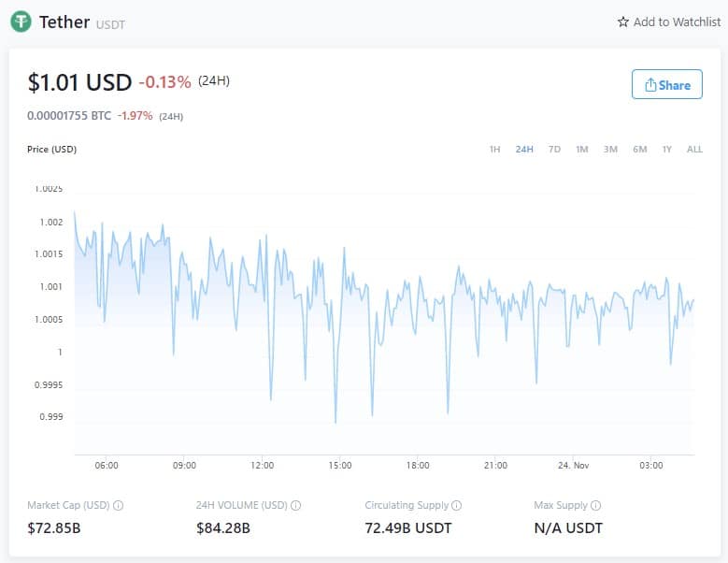Click the 15:00 marker on time axis
Screen dimensions: 728x563
pyautogui.click(x=340, y=465)
